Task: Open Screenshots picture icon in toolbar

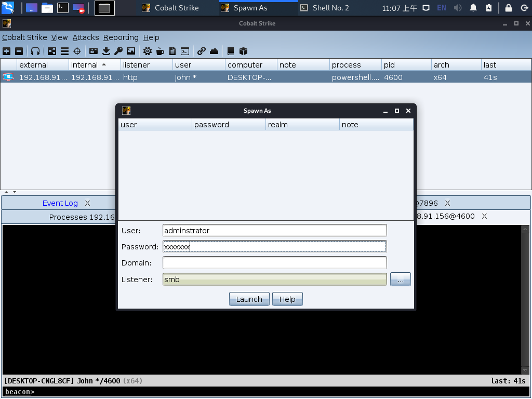Action: coord(131,51)
